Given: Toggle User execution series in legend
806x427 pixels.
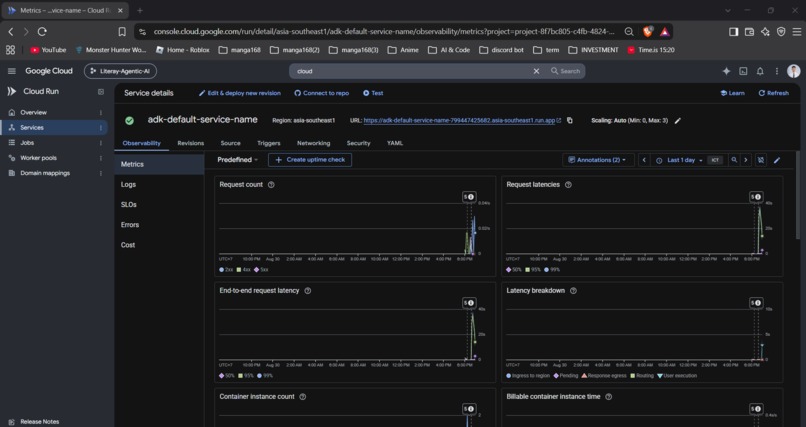Looking at the screenshot, I should pyautogui.click(x=677, y=376).
